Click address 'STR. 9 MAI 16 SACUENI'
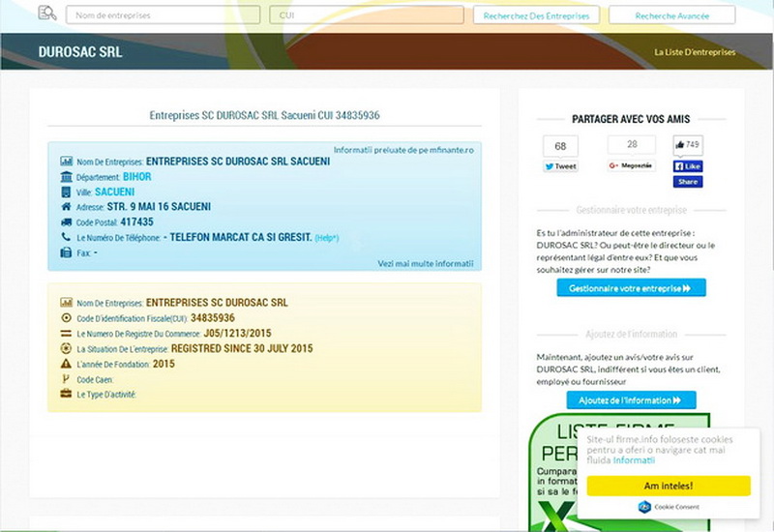 (x=159, y=207)
